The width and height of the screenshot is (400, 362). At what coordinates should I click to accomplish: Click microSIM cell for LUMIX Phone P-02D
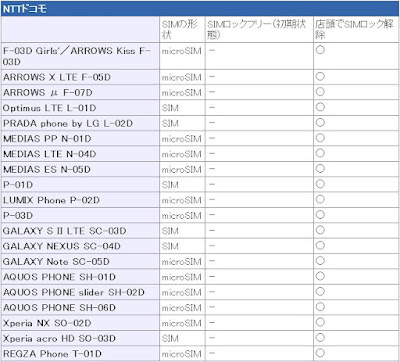182,200
